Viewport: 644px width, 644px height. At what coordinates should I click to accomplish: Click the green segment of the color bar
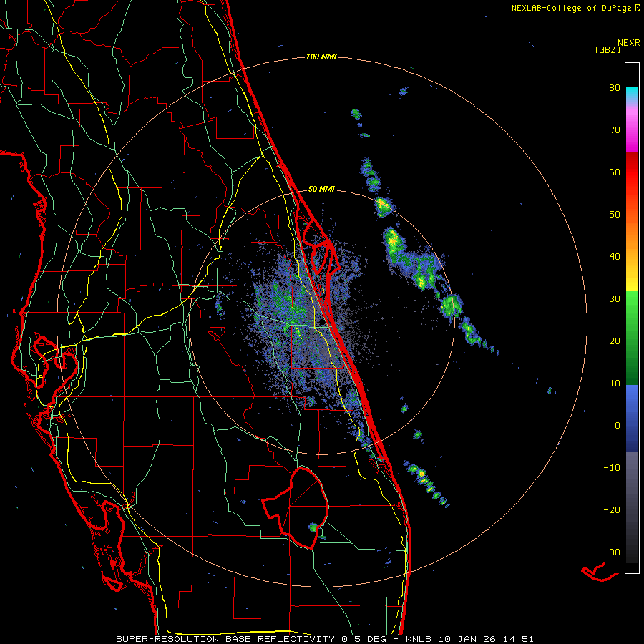[x=632, y=338]
